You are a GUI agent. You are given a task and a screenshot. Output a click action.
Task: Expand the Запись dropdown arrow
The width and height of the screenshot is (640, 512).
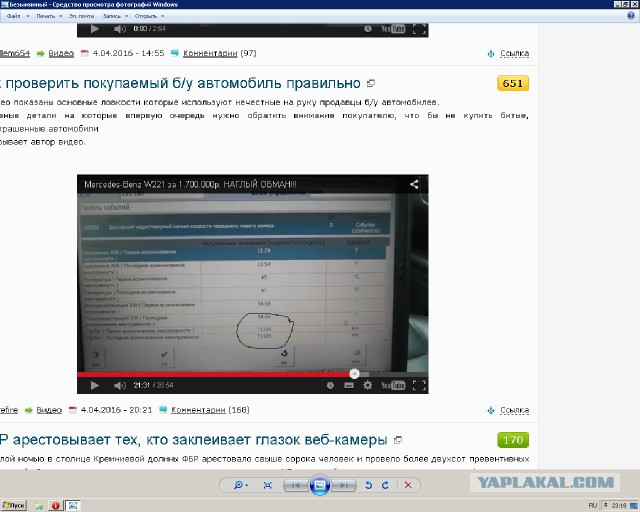tap(127, 16)
